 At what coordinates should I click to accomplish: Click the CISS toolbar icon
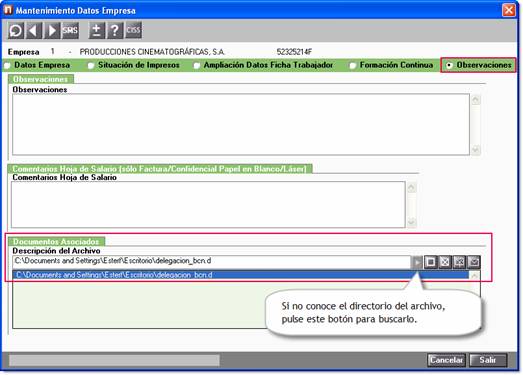(133, 31)
